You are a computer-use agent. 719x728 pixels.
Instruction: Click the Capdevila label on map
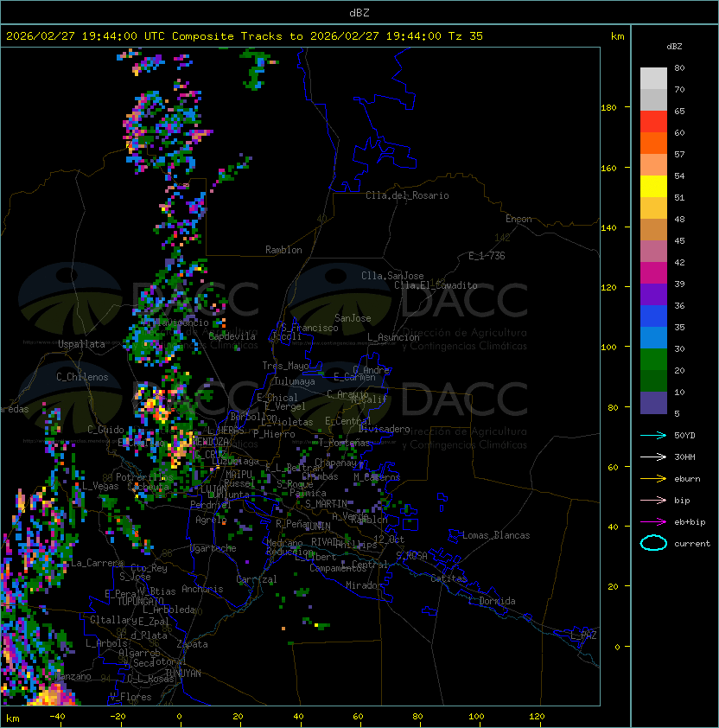pos(232,336)
